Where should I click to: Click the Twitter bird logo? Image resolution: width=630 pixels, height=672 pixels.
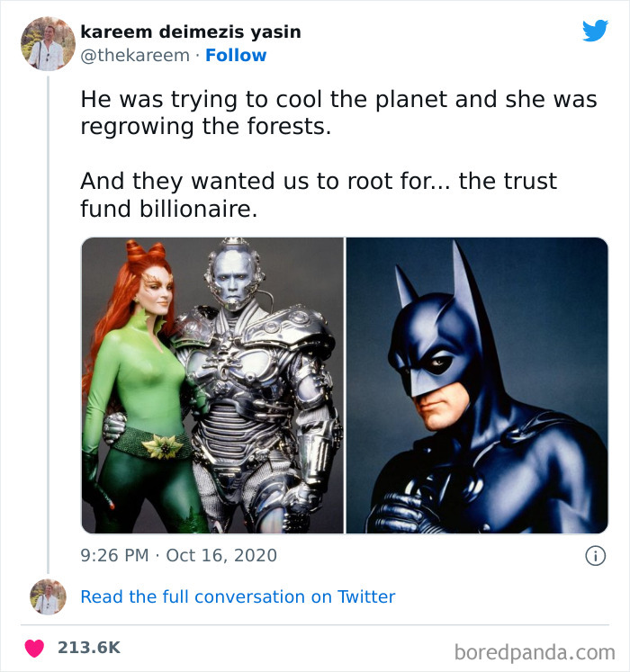(595, 31)
